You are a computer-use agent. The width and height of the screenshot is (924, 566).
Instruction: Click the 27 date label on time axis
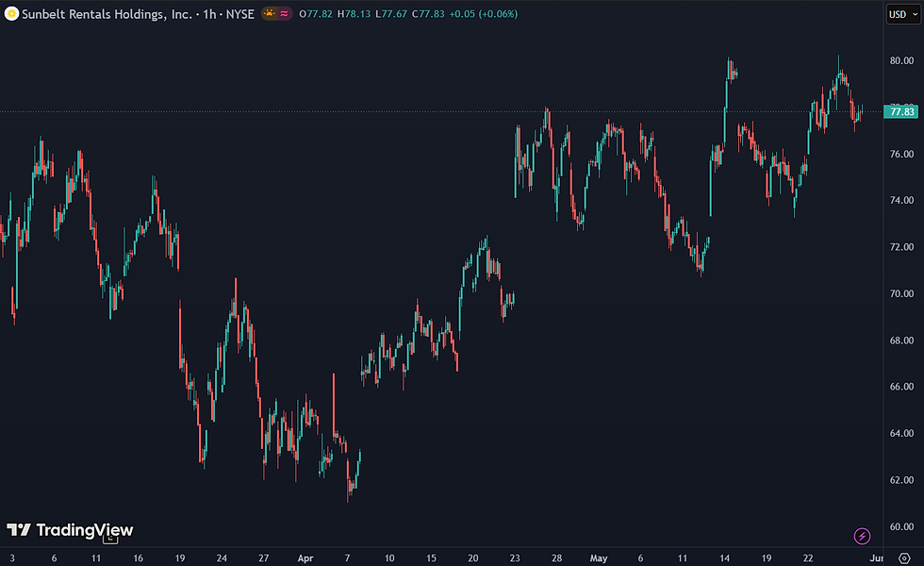point(263,558)
